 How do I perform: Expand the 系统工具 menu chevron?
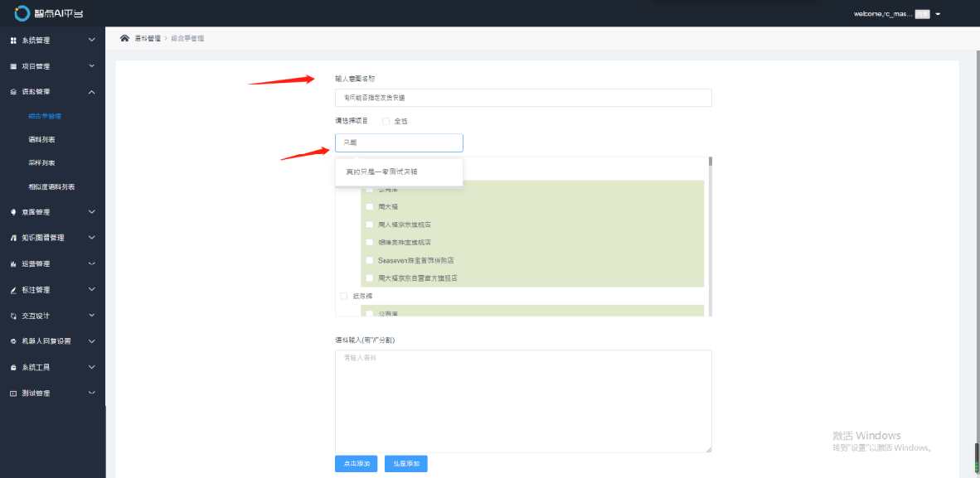(92, 367)
